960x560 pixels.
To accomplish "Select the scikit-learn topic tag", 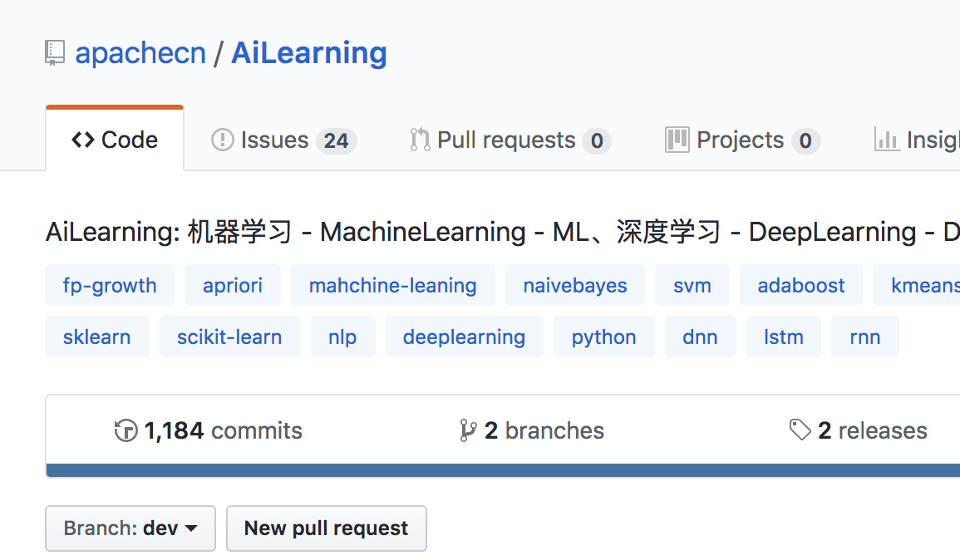I will point(229,337).
